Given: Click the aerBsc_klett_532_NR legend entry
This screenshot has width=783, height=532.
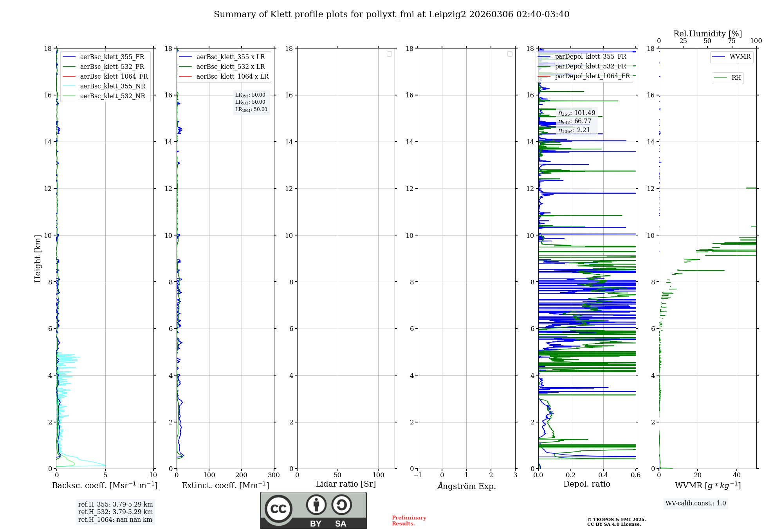Looking at the screenshot, I should [x=112, y=96].
